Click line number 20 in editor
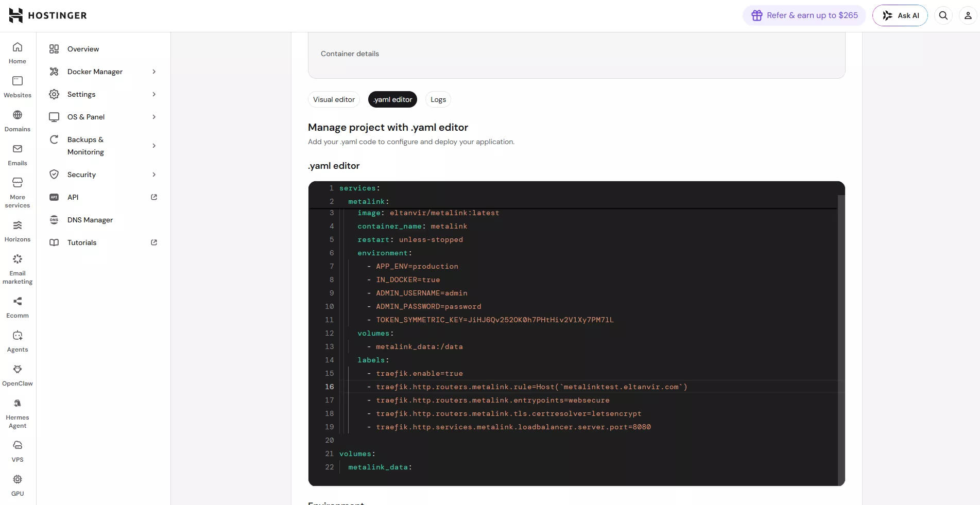Viewport: 980px width, 505px height. coord(330,440)
